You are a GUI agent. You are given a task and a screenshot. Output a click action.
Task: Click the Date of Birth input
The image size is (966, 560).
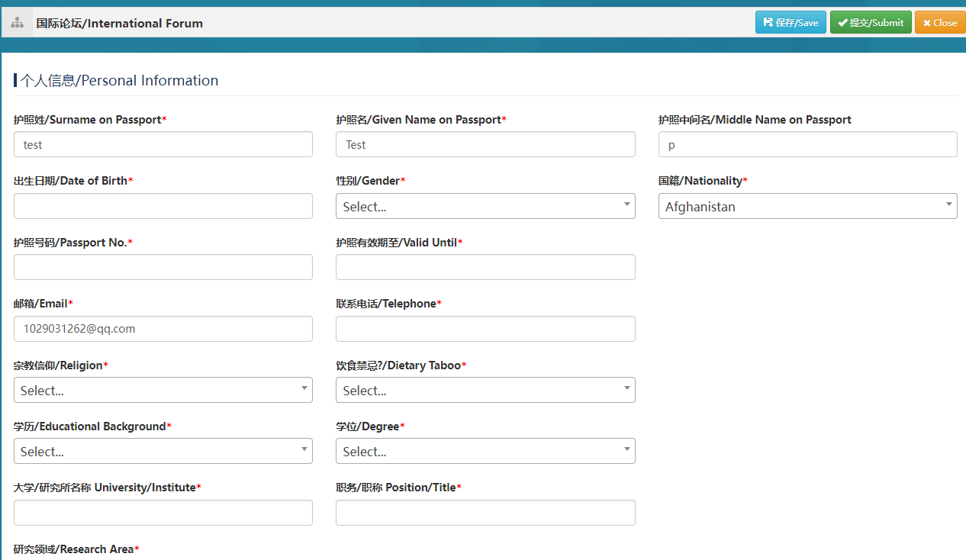pyautogui.click(x=163, y=206)
